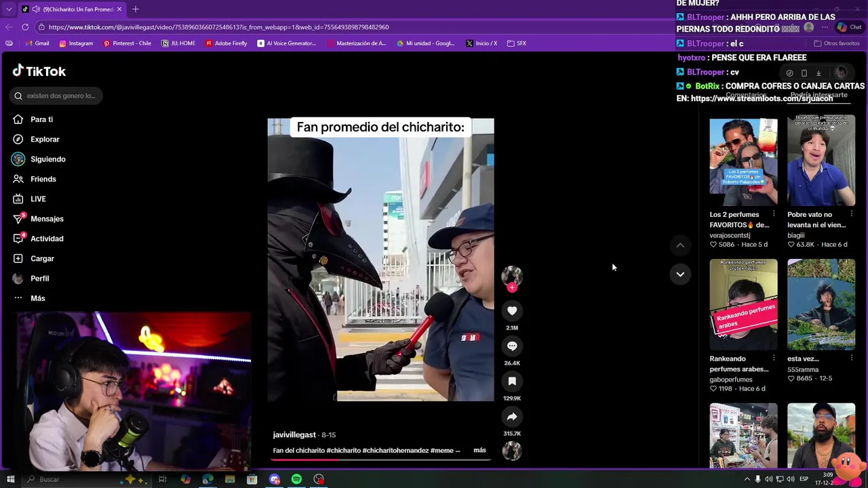Seek on the red video progress bar
Viewport: 868px width, 488px height.
click(x=380, y=459)
